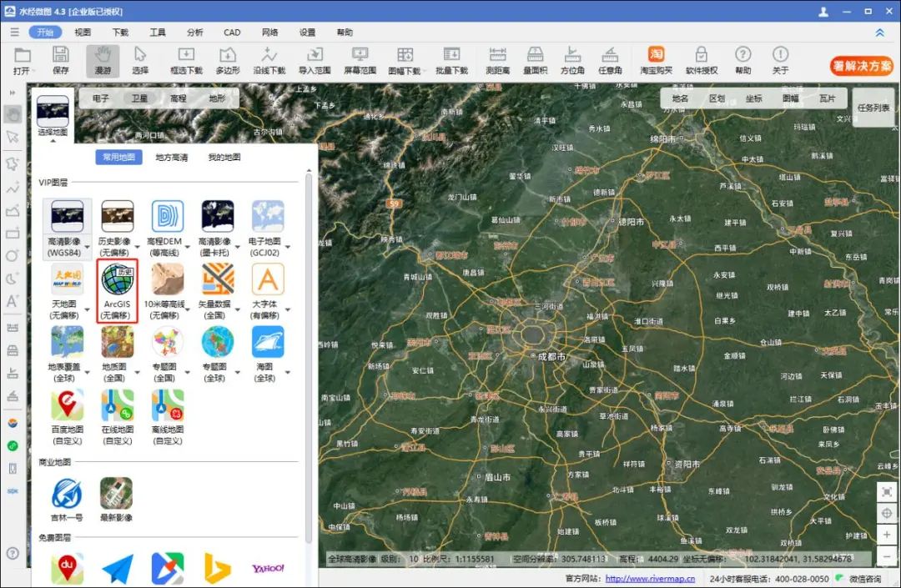Toggle 图幅 overlay
The image size is (901, 588).
coord(791,98)
